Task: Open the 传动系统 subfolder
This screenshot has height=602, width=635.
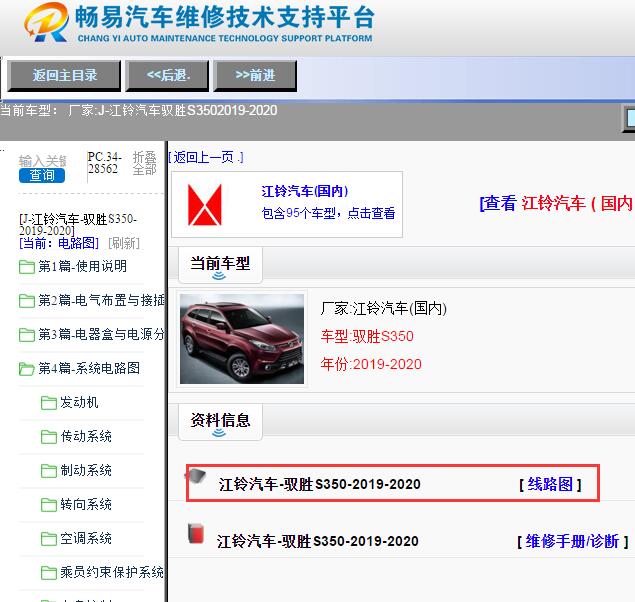Action: pos(86,436)
